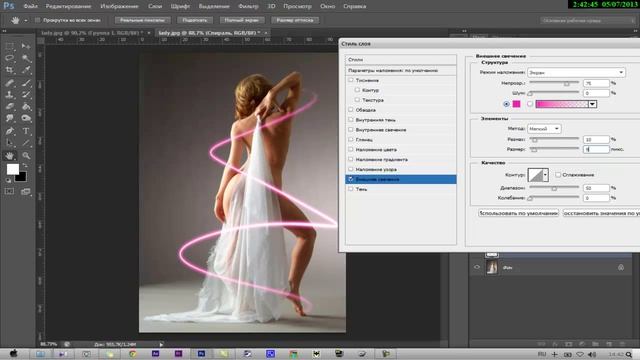Swap foreground and background colors
Screen dimensions: 640x360
24,165
